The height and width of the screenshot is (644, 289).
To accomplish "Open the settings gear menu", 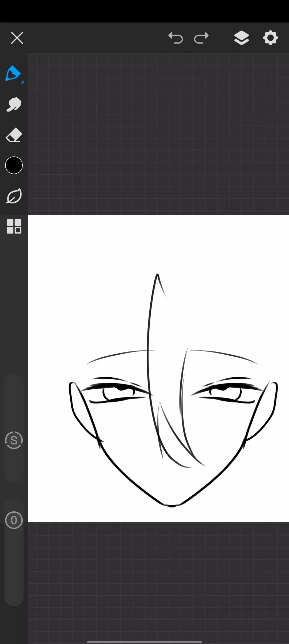I will pyautogui.click(x=270, y=38).
